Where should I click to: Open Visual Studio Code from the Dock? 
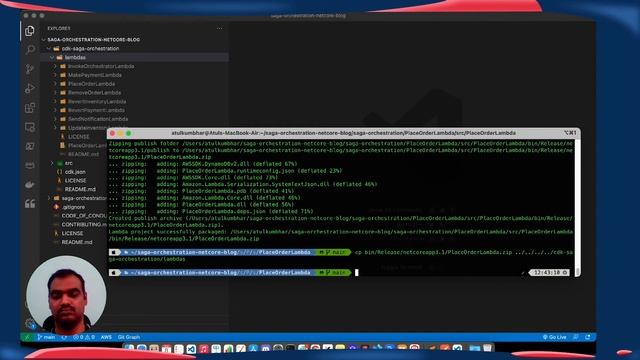(191, 349)
